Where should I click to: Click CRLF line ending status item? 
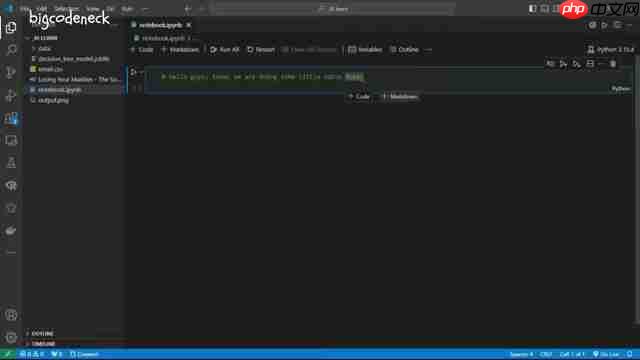point(546,354)
